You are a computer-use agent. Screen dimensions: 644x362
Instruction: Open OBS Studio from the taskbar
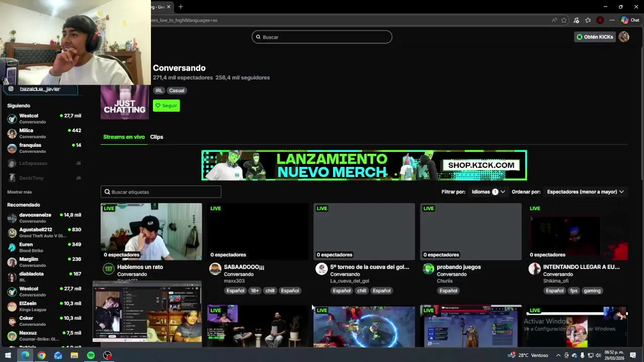[107, 355]
